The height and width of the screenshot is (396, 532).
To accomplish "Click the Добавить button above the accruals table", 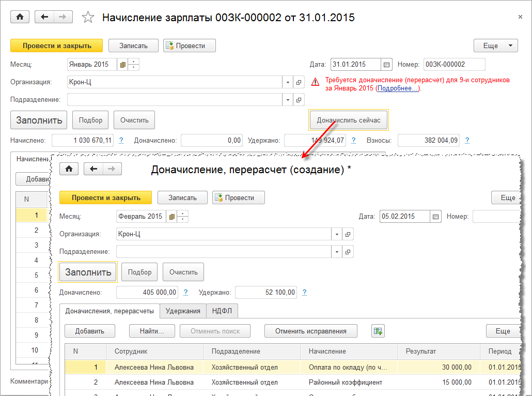I will pos(89,331).
